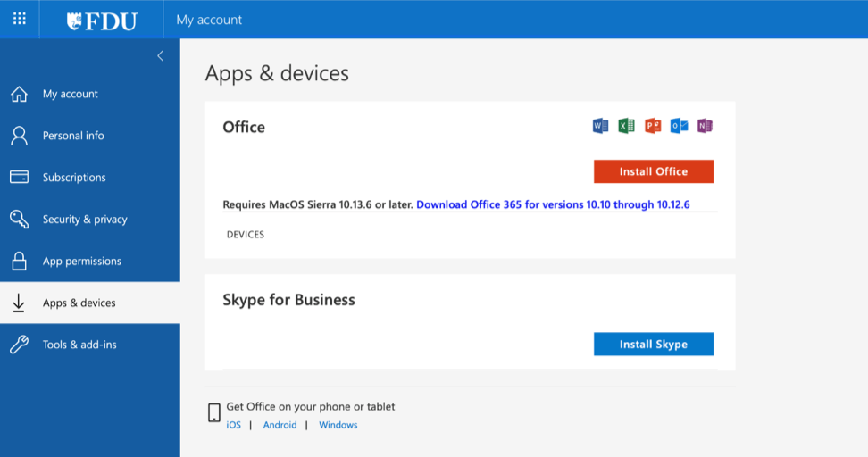868x457 pixels.
Task: Expand the DEVICES section under Office
Action: point(246,235)
